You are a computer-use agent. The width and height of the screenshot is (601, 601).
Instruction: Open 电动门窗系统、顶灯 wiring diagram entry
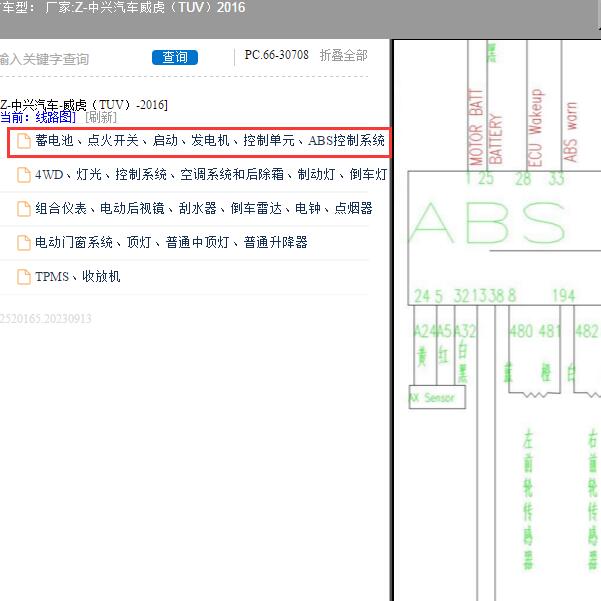[x=171, y=242]
